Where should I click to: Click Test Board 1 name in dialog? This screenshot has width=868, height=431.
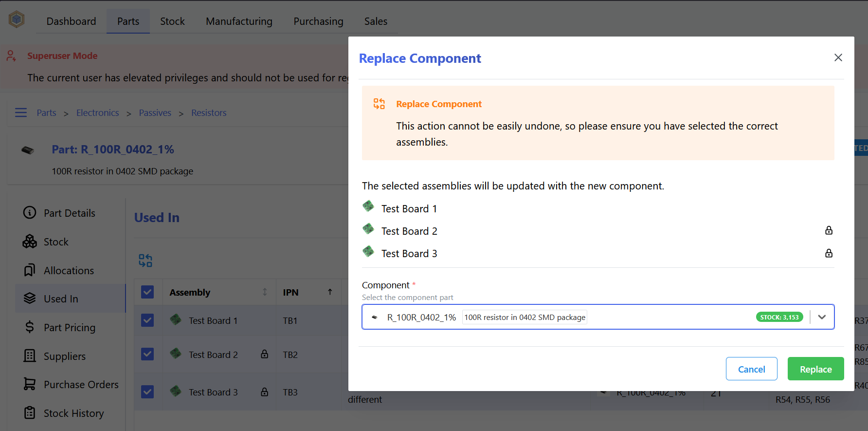[x=409, y=208]
